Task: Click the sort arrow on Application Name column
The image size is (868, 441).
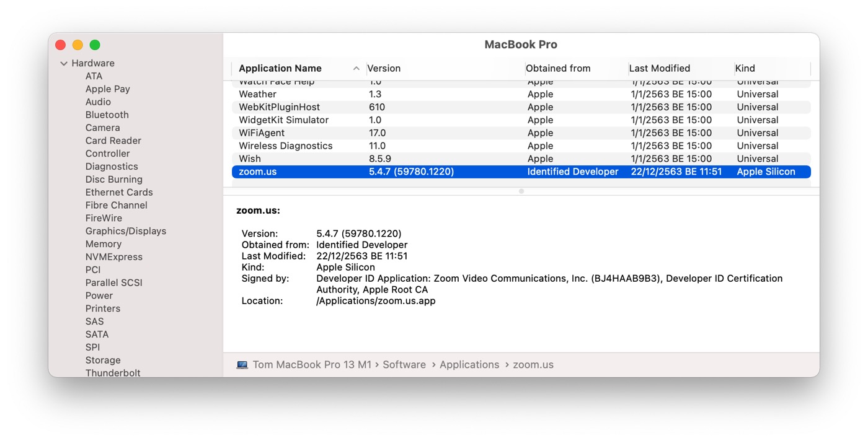Action: pos(356,69)
